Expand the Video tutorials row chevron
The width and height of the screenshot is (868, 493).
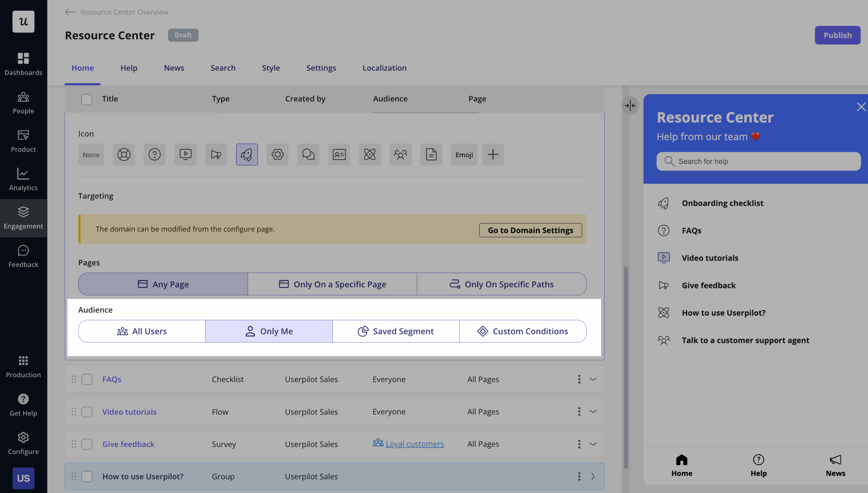click(593, 411)
